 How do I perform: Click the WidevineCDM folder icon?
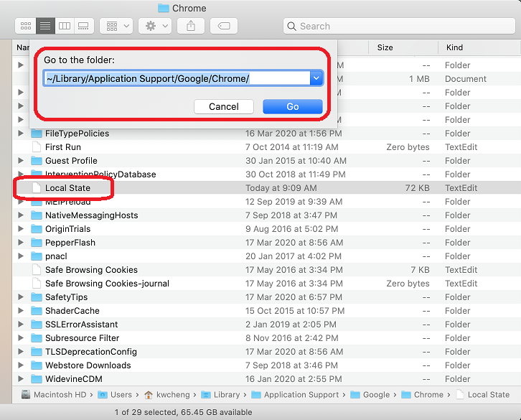(x=36, y=379)
